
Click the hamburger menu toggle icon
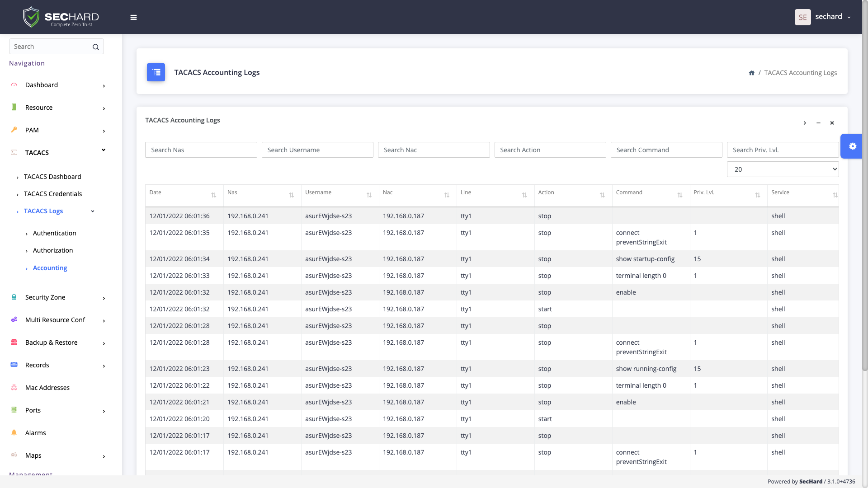[x=133, y=17]
